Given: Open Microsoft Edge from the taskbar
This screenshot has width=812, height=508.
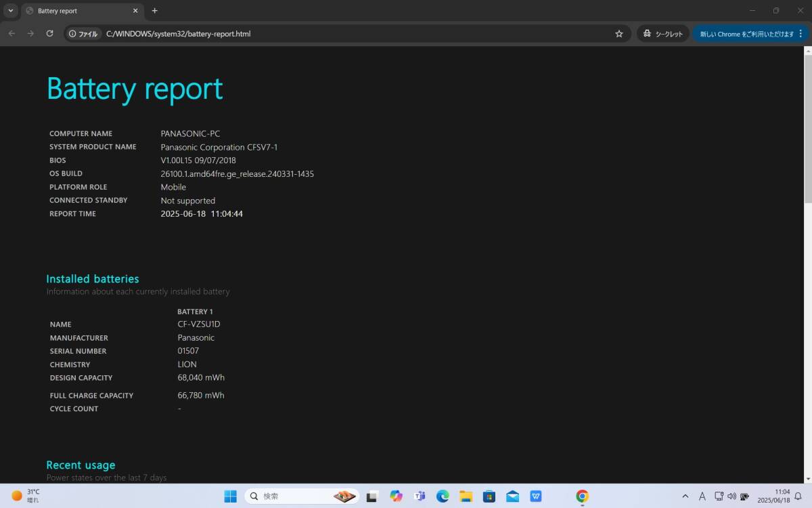Looking at the screenshot, I should [443, 496].
